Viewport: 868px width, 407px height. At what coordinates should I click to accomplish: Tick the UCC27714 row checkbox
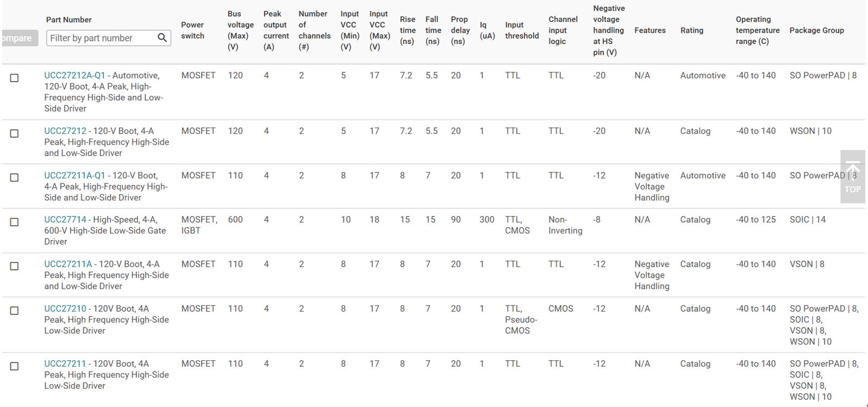(x=15, y=223)
